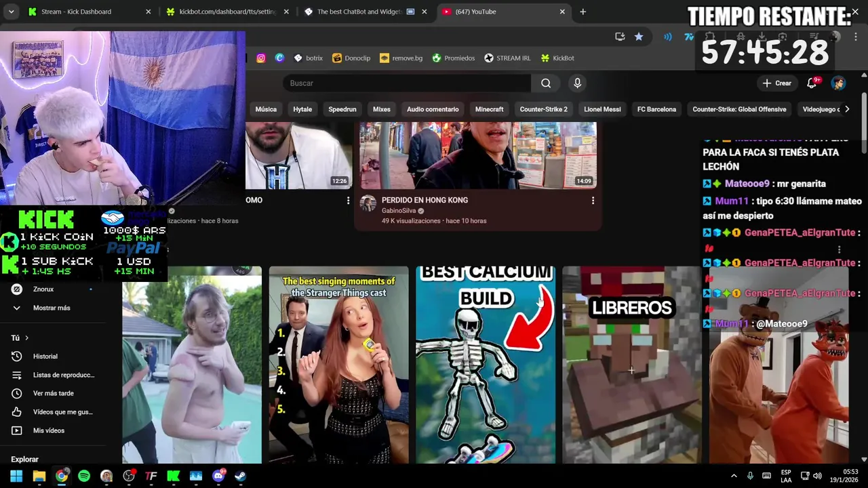
Task: Open the Canva bookmark icon
Action: (x=279, y=58)
